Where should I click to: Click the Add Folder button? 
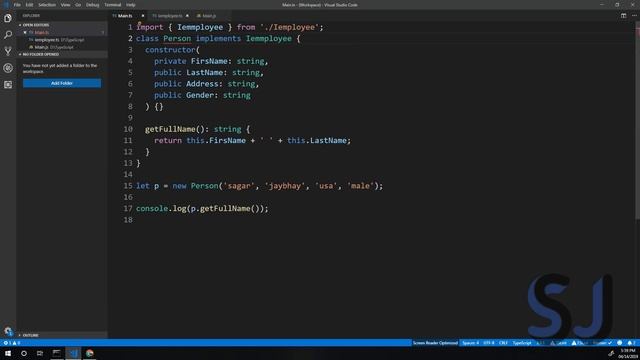pos(62,83)
